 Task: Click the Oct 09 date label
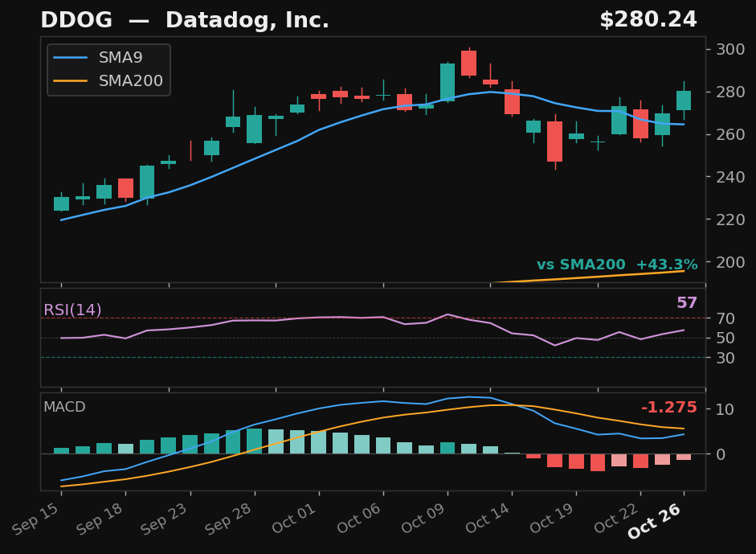click(x=423, y=519)
